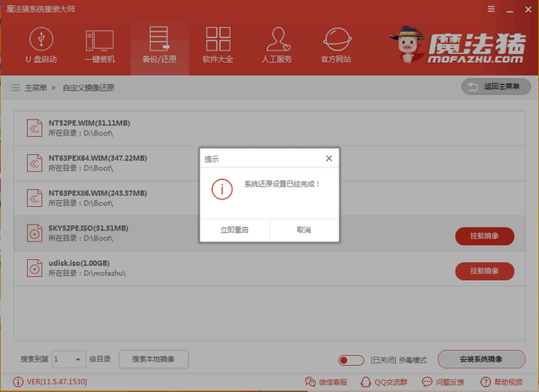539x392 pixels.
Task: Open the 一键装机 one-click install section
Action: point(100,45)
